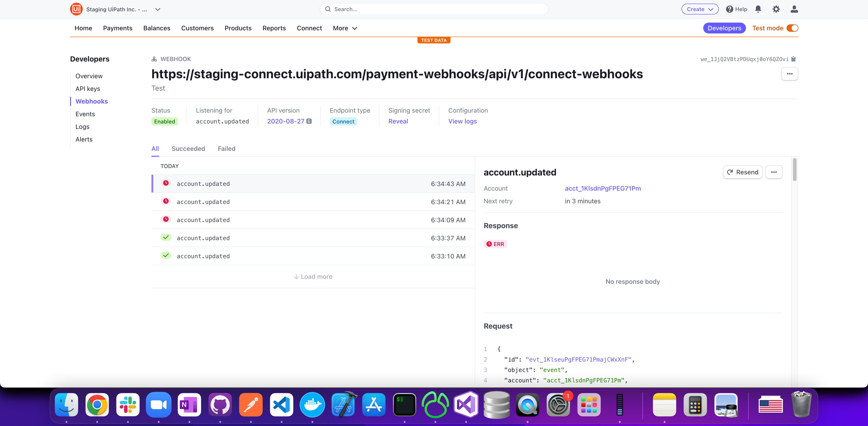Click the UiPath account logo icon
868x426 pixels.
76,9
